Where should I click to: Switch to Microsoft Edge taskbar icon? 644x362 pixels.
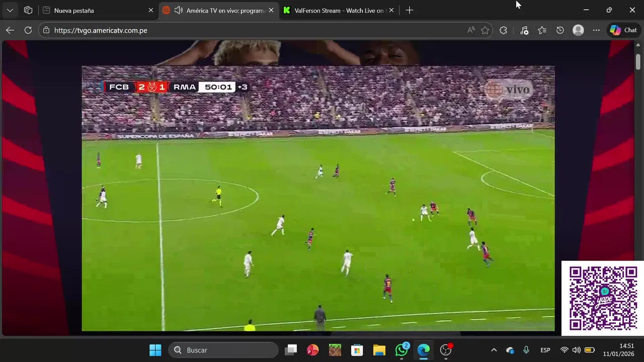coord(424,350)
